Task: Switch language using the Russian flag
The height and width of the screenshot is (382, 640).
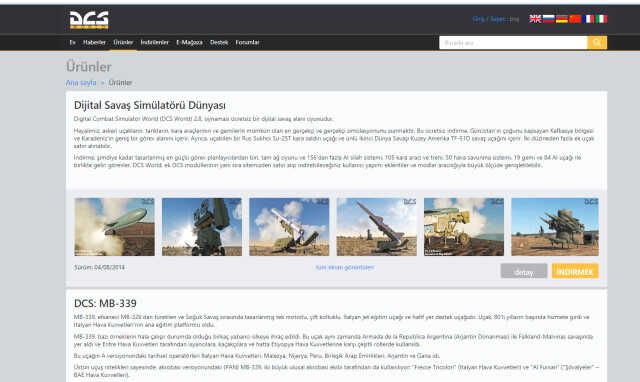Action: tap(548, 19)
